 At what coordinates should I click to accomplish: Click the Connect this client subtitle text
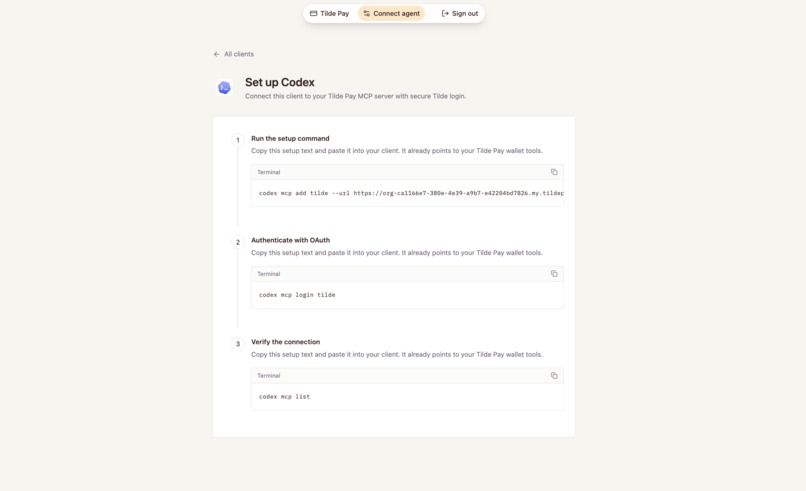tap(356, 96)
